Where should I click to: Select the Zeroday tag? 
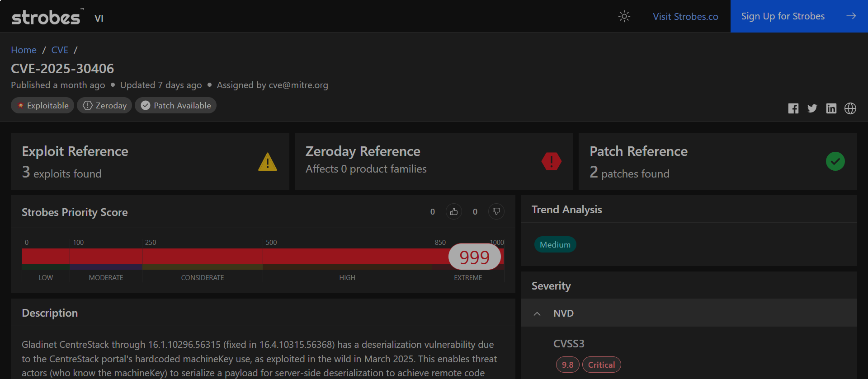tap(104, 105)
